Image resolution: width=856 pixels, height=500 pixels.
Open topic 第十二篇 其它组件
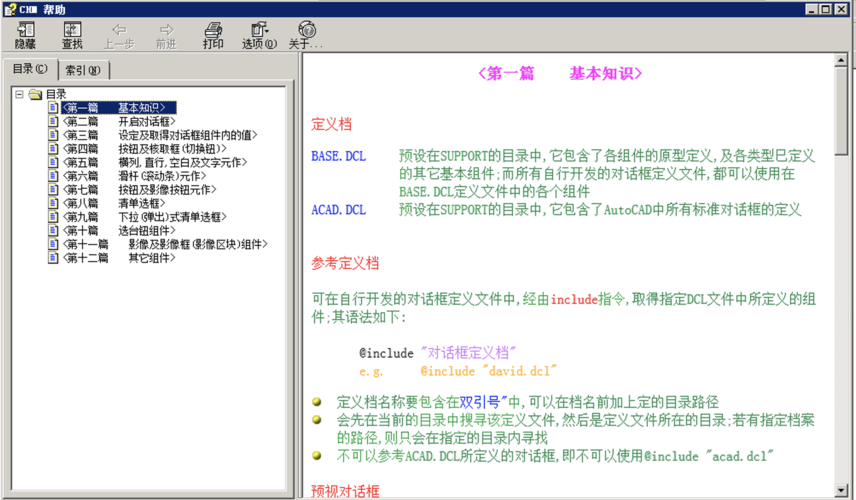click(119, 258)
